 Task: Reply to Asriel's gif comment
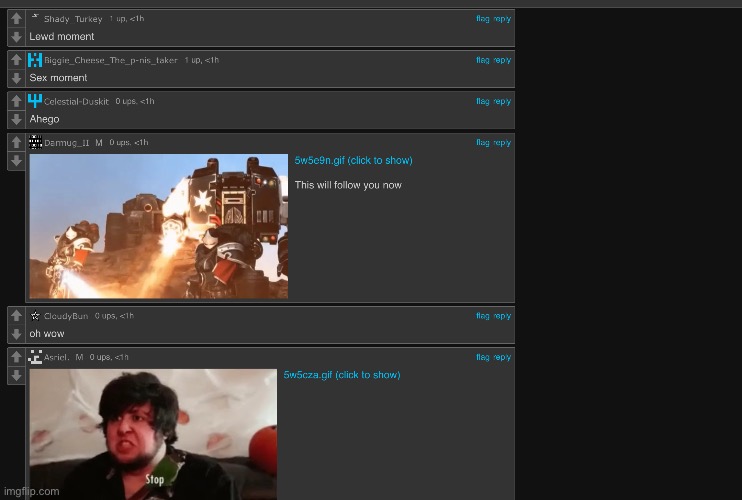point(502,357)
